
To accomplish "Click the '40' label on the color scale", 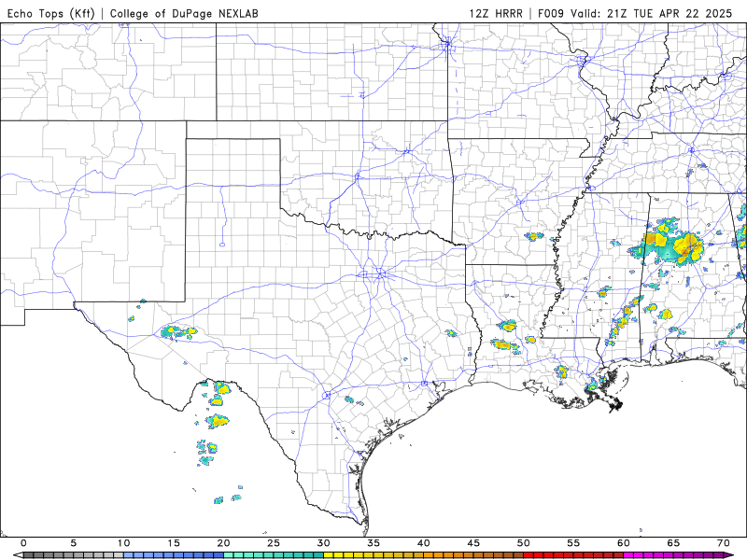I will [x=424, y=543].
